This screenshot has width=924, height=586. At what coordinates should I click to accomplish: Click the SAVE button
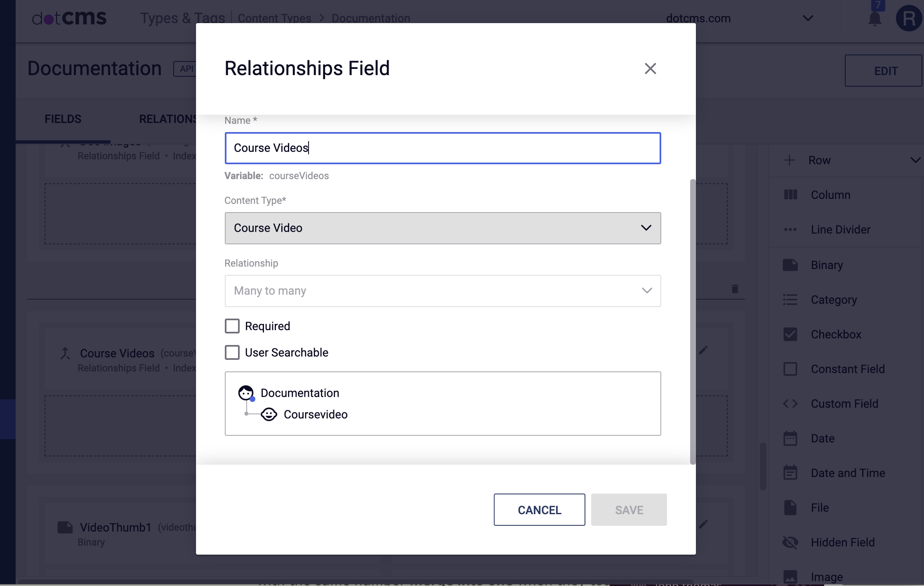629,509
